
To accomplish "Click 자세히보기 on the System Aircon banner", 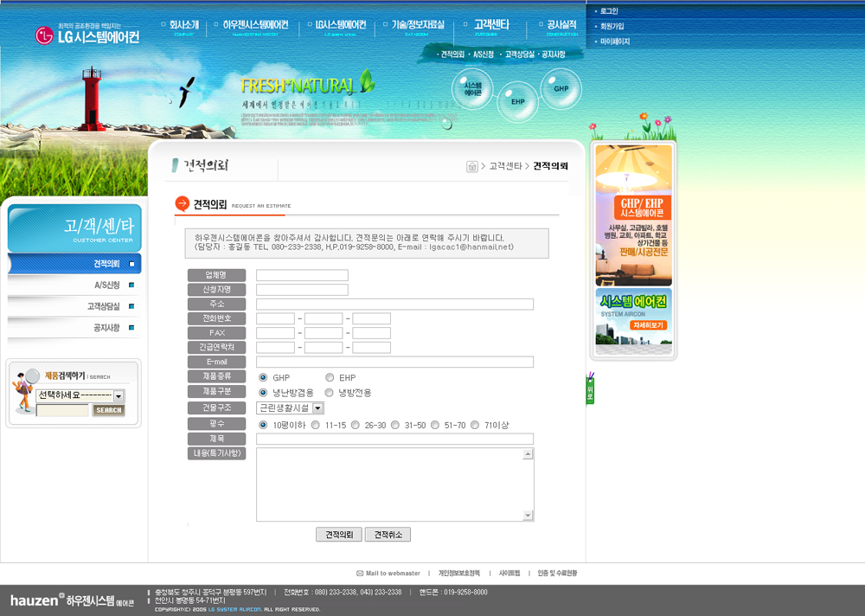I will [x=641, y=325].
